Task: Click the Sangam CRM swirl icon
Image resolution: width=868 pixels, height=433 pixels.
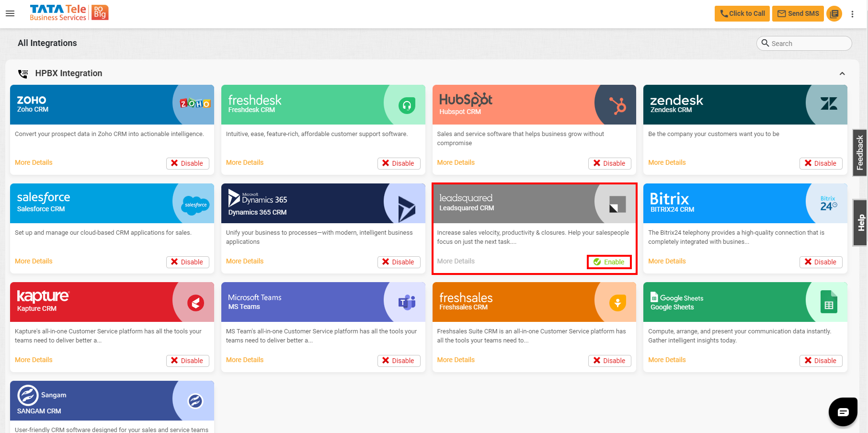Action: (195, 401)
